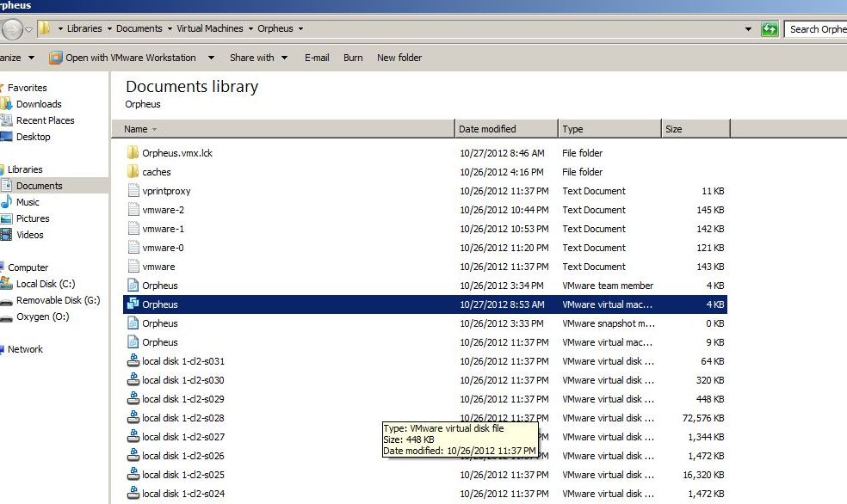Select Network in the navigation pane

[x=25, y=349]
